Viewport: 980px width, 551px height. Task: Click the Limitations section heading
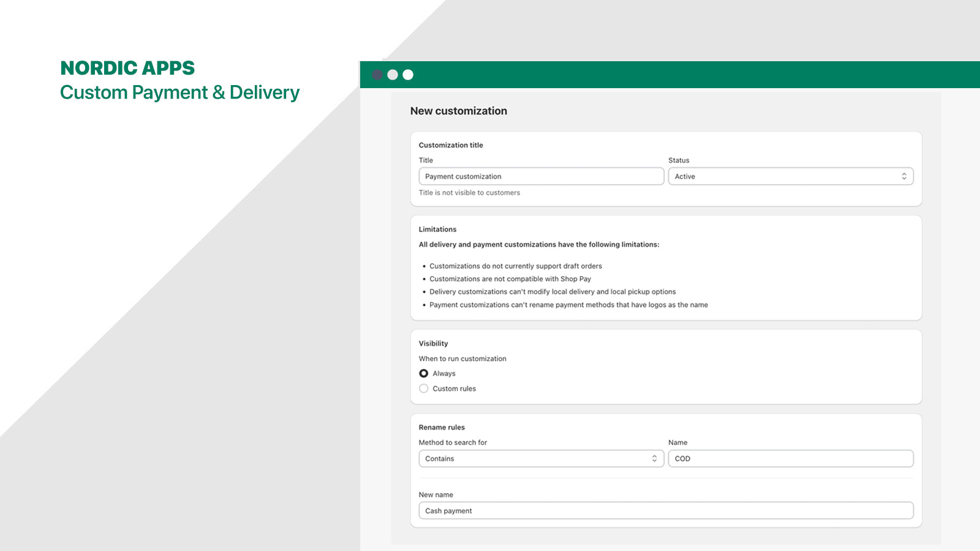click(x=437, y=230)
